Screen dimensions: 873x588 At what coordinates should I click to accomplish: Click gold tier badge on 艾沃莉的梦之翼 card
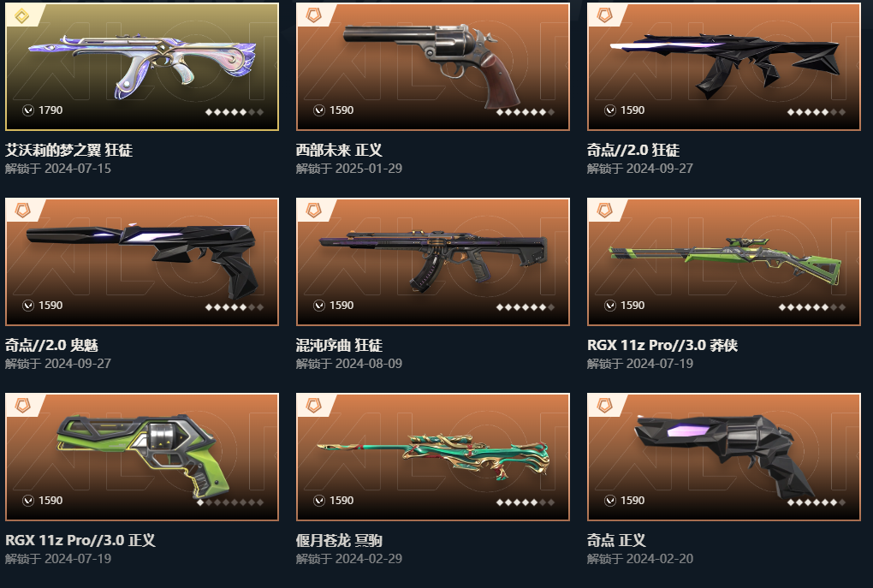click(21, 15)
